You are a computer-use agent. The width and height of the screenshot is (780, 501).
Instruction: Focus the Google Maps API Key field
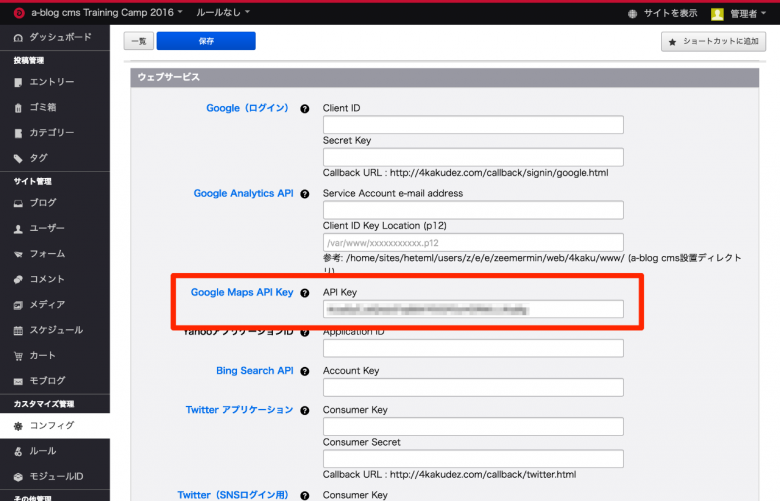click(473, 310)
